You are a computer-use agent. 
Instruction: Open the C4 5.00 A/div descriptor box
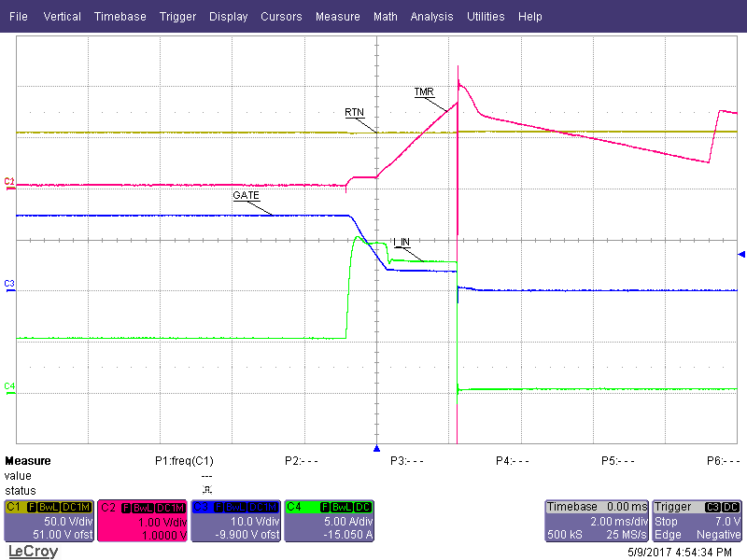[329, 521]
